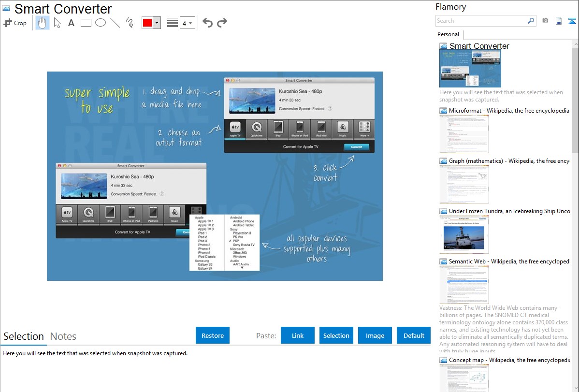Click the Restore button
579x392 pixels.
[x=213, y=335]
